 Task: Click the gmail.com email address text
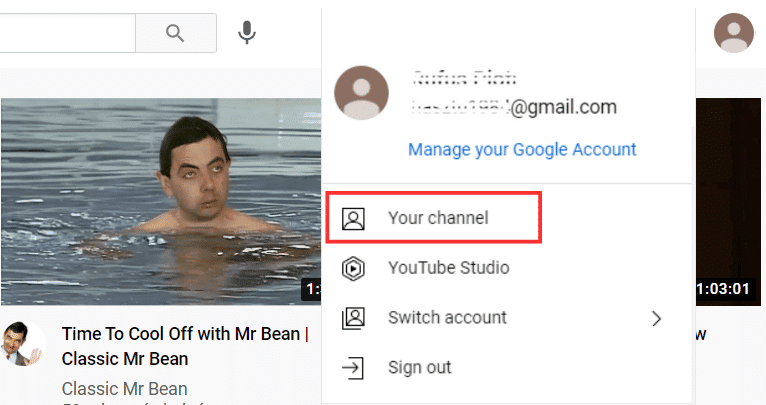tap(514, 107)
